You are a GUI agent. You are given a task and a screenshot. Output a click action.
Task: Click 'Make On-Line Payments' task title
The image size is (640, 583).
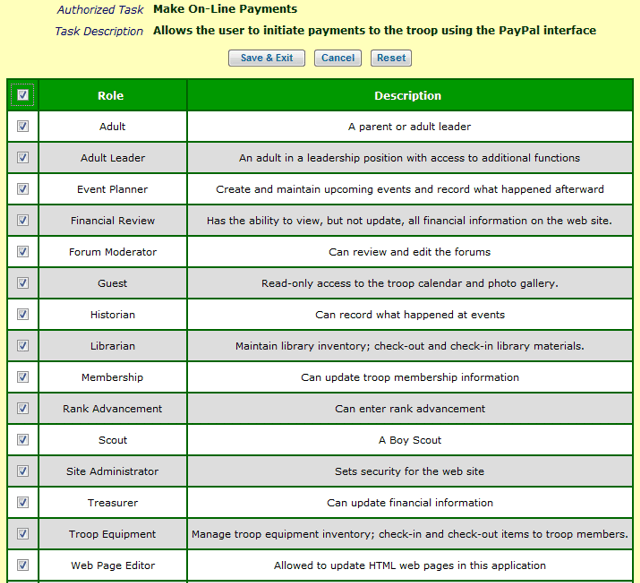click(225, 9)
